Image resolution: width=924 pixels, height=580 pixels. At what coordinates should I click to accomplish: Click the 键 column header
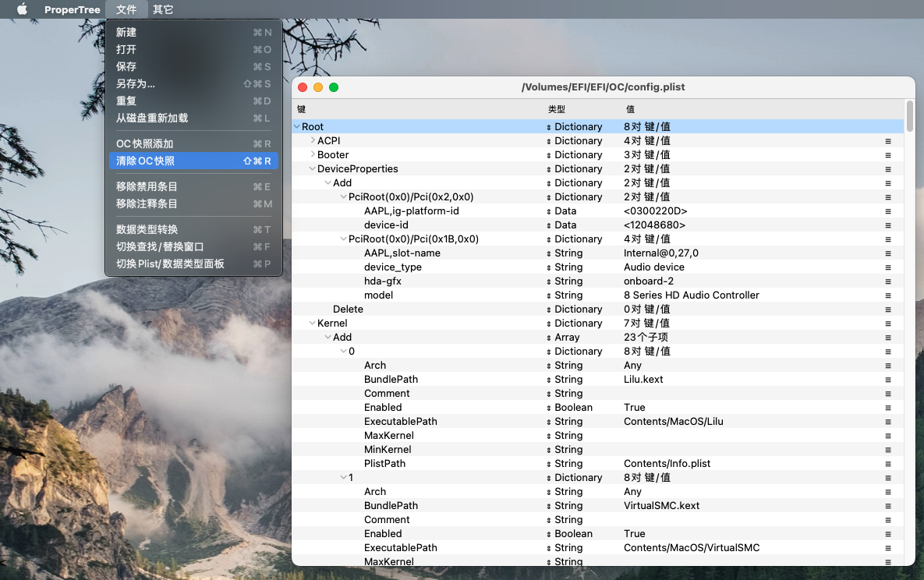click(301, 109)
